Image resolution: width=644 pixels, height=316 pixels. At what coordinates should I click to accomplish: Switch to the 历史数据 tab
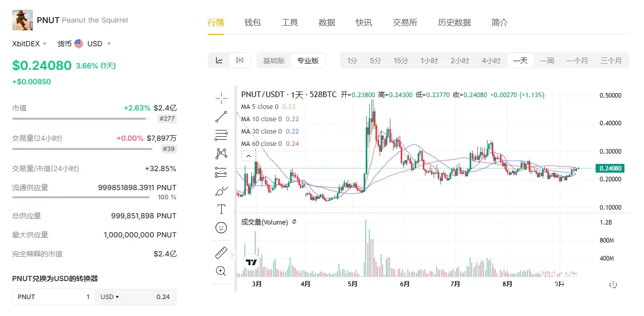pos(454,23)
